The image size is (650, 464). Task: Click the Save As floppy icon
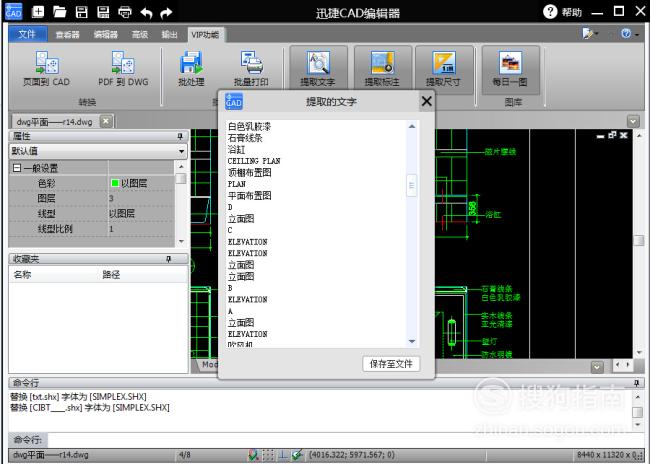pyautogui.click(x=103, y=12)
